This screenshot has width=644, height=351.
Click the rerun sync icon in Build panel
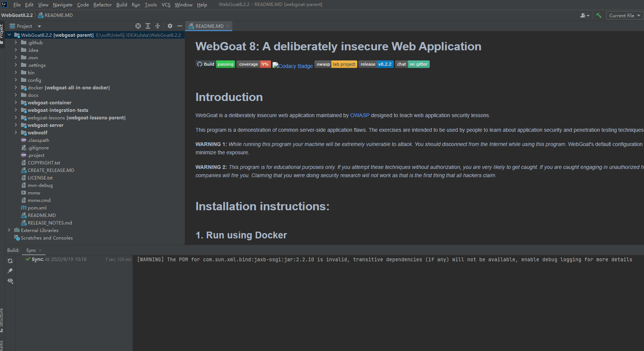(x=10, y=261)
